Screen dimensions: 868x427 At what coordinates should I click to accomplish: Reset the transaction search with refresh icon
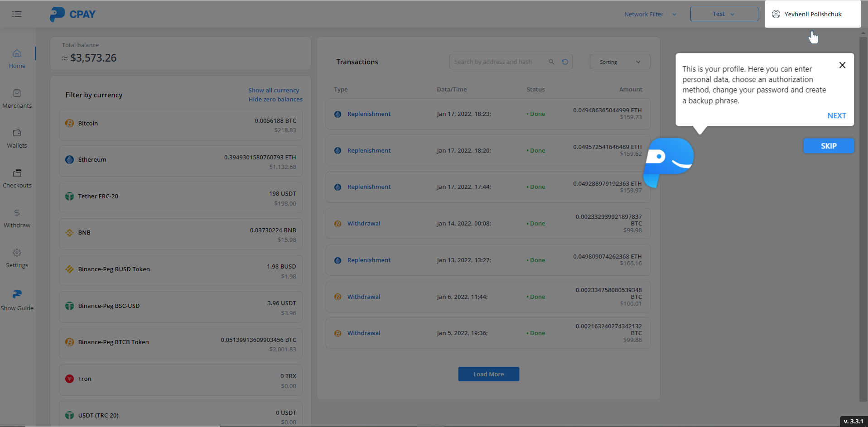[565, 62]
